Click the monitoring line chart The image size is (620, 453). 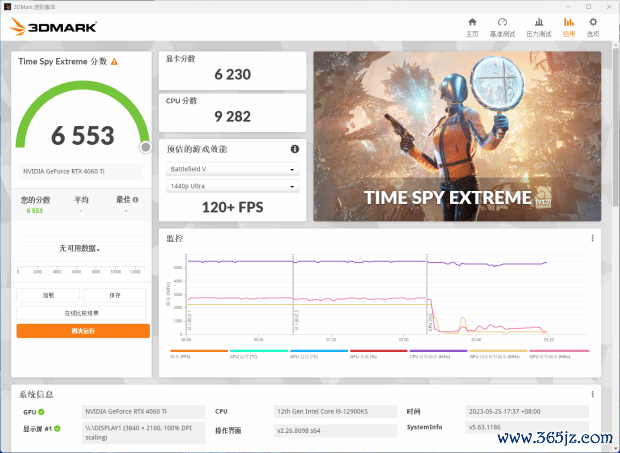pyautogui.click(x=386, y=296)
